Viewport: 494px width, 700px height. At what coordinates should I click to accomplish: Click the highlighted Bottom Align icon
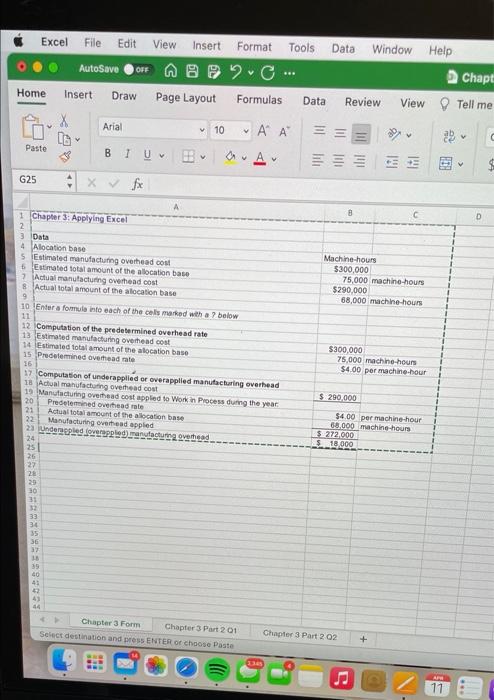361,133
